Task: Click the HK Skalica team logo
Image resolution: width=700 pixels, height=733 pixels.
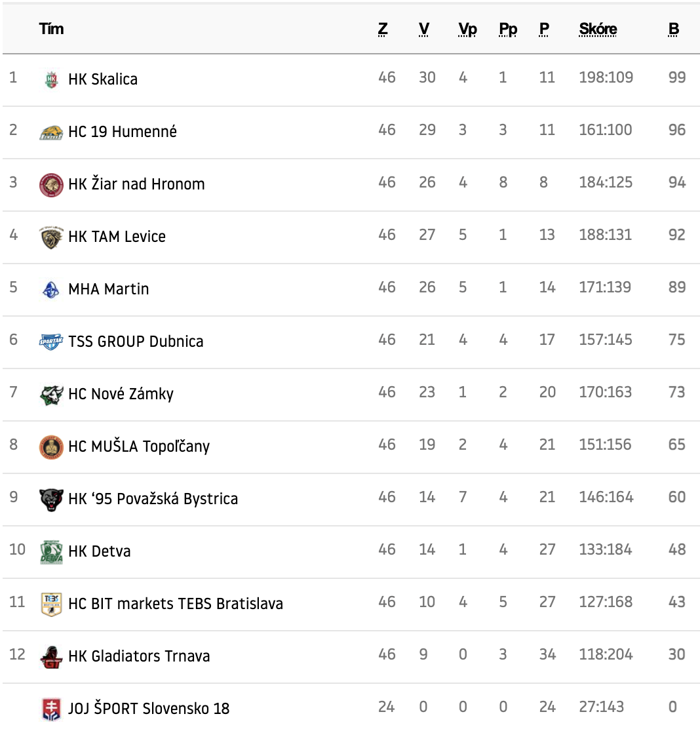Action: point(51,79)
